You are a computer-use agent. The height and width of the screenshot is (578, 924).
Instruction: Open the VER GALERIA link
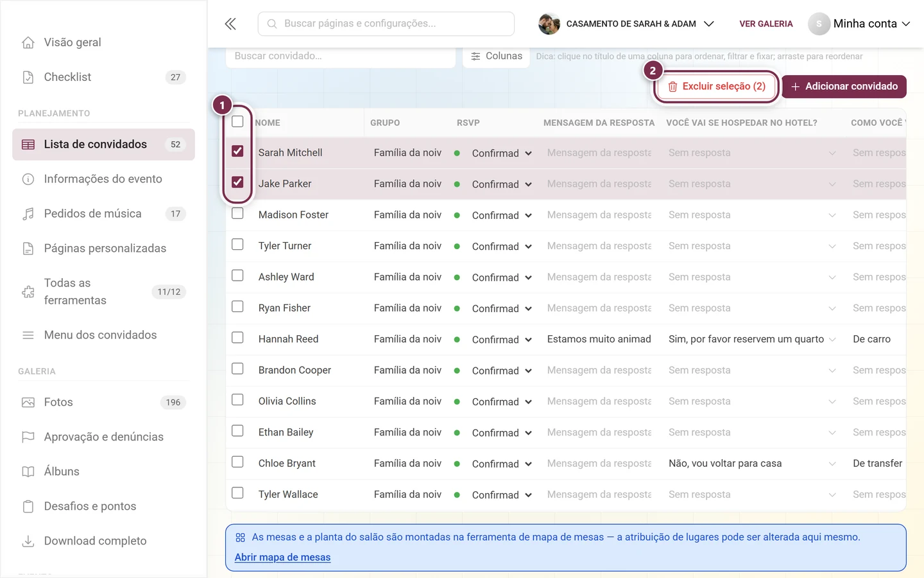(766, 24)
